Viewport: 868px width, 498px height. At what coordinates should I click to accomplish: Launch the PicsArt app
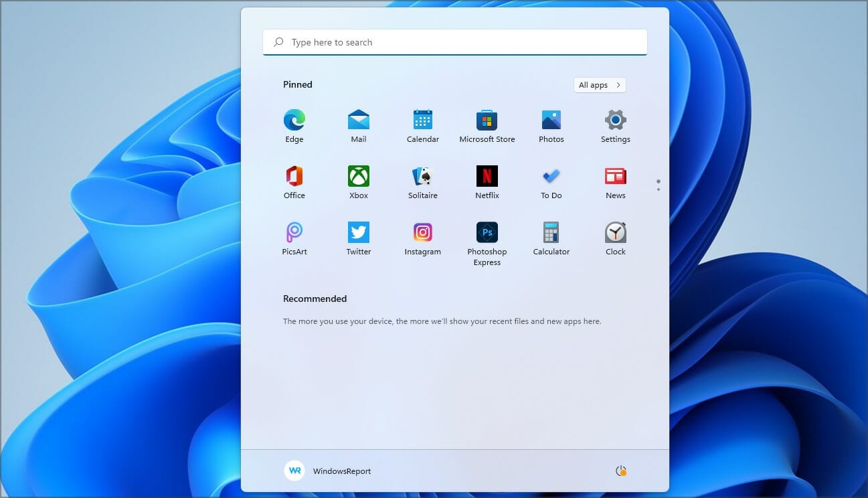click(x=294, y=239)
